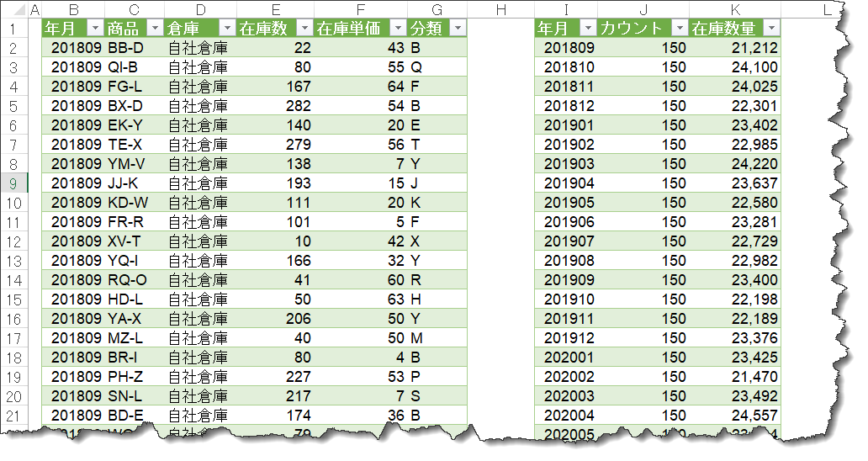Open the 年月 filter dropdown in column B
The width and height of the screenshot is (868, 461).
tap(95, 28)
